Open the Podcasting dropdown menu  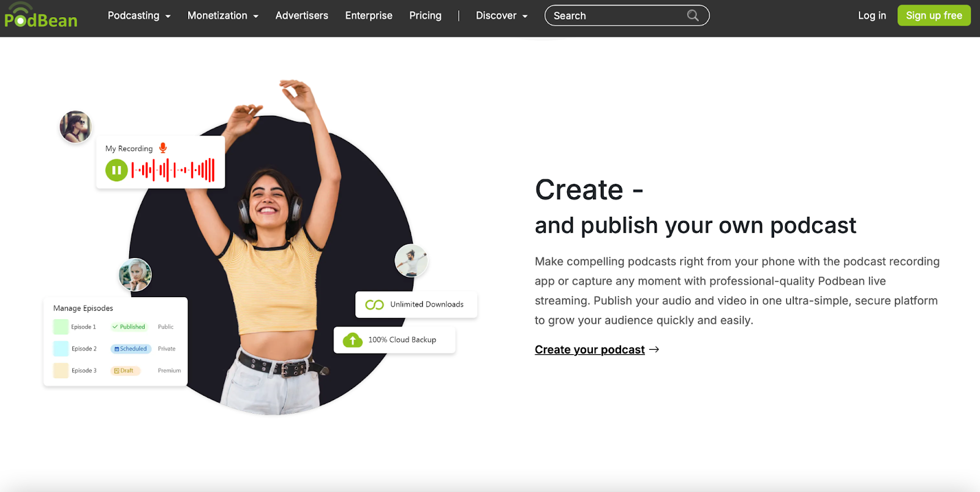139,15
